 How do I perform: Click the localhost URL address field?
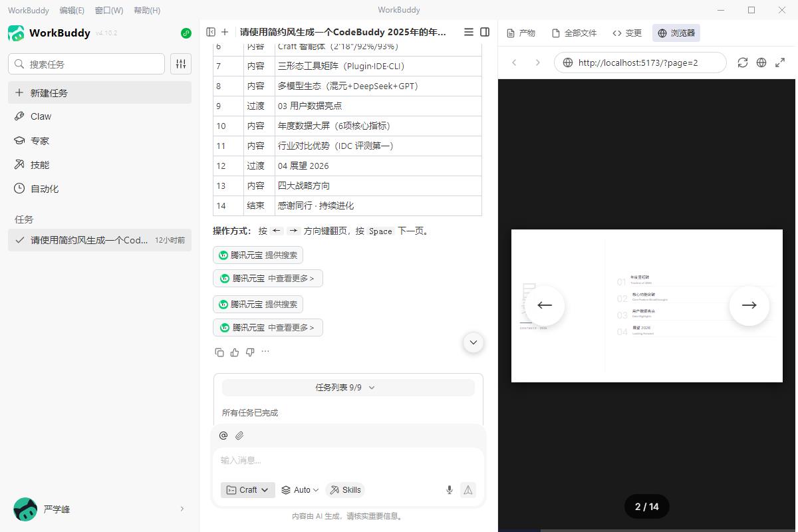coord(640,63)
